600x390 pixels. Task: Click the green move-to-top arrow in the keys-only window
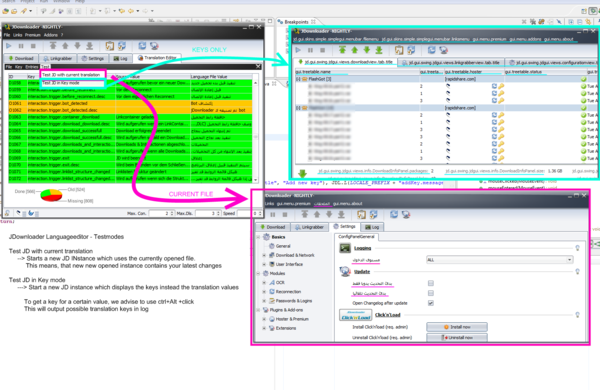click(342, 50)
